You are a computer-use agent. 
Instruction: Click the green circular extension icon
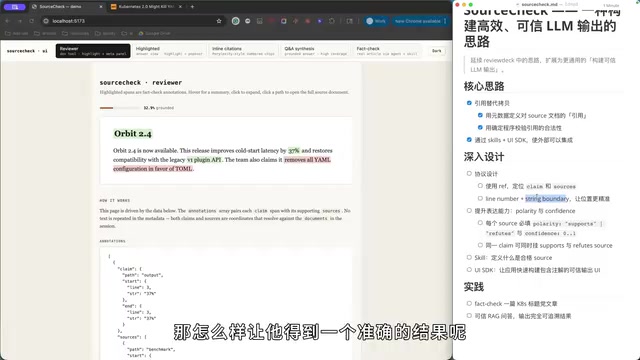pyautogui.click(x=236, y=21)
